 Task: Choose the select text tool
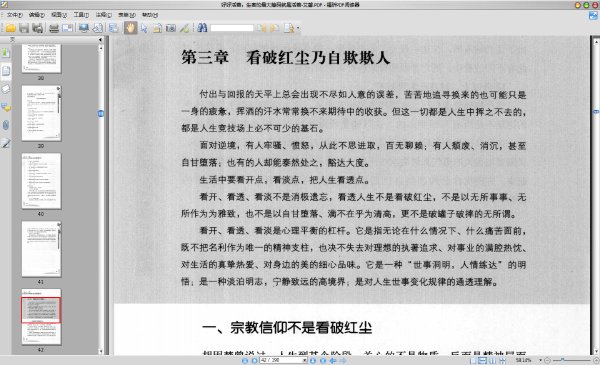157,28
